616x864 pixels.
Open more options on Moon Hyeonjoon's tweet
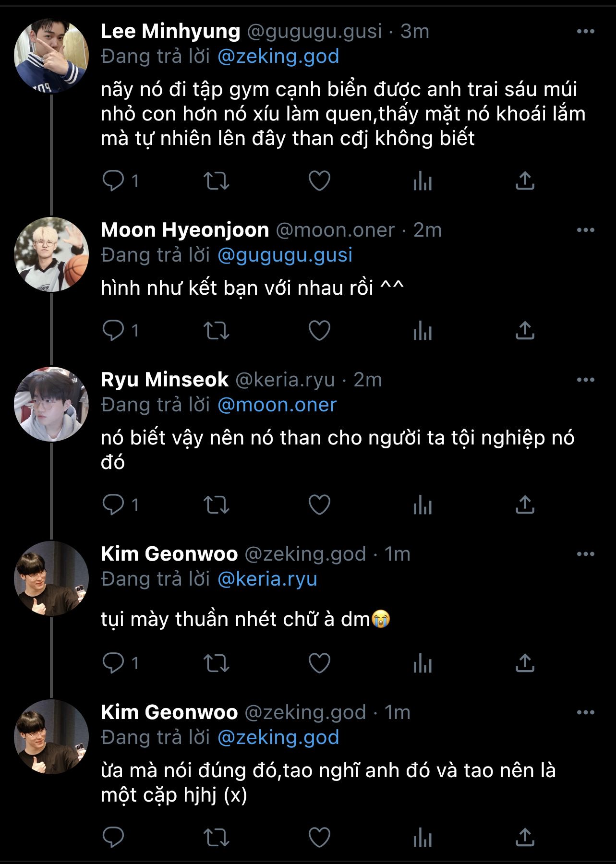(585, 230)
